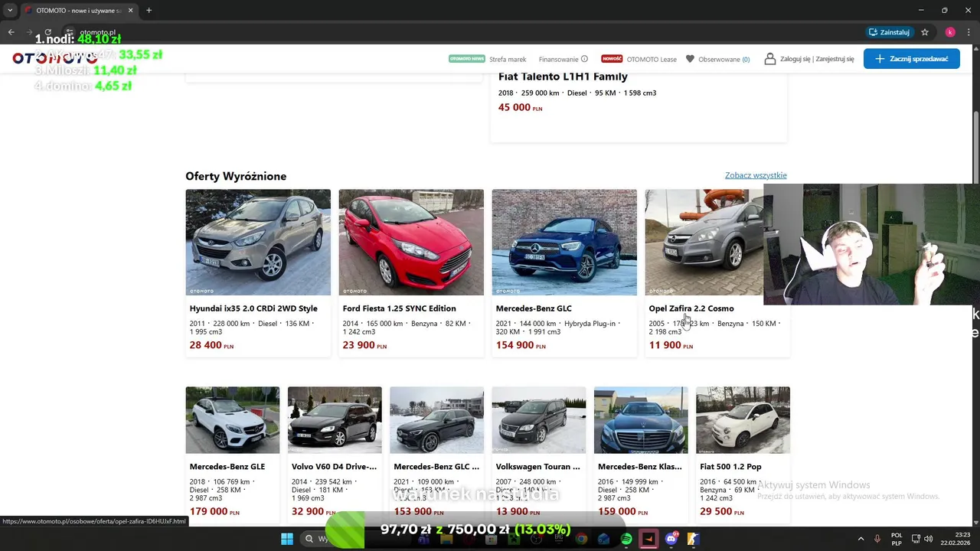Open Obserwowane (0) list
The height and width of the screenshot is (551, 980).
click(x=724, y=59)
